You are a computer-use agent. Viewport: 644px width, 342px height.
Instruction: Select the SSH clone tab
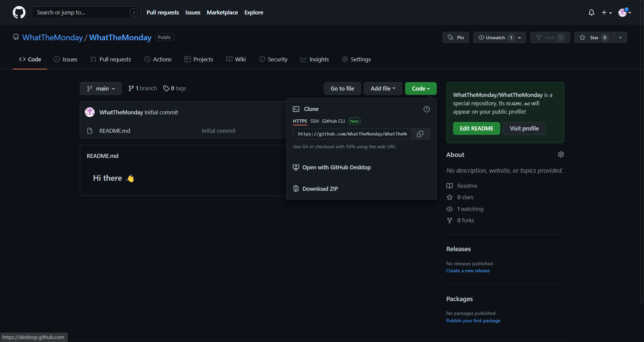click(314, 121)
